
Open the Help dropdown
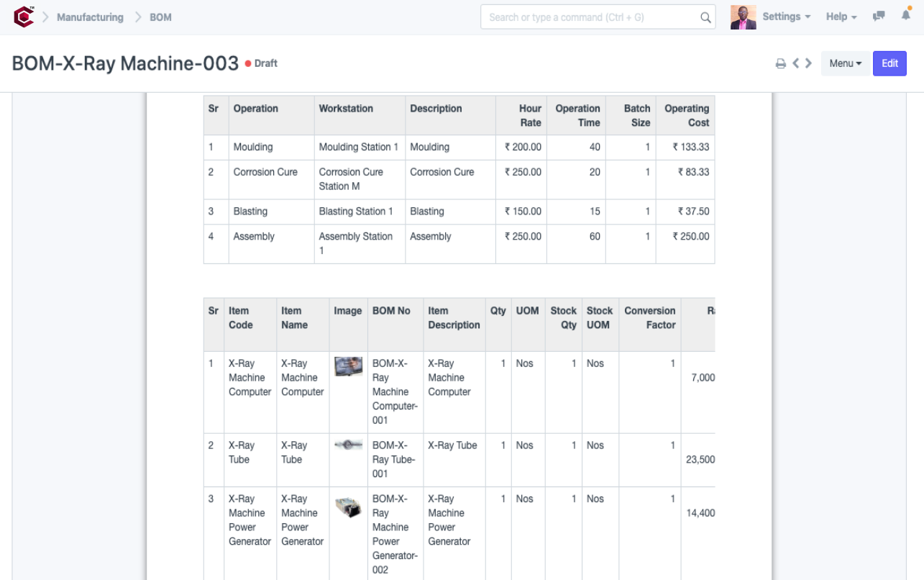tap(841, 17)
